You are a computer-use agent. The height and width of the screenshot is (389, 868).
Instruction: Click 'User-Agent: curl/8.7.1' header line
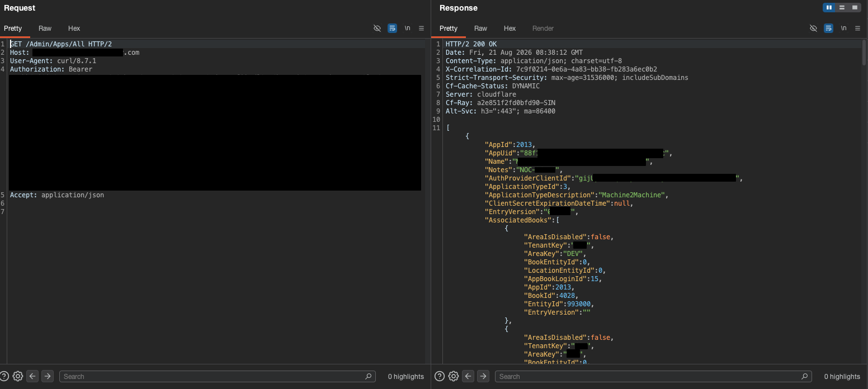[x=53, y=61]
